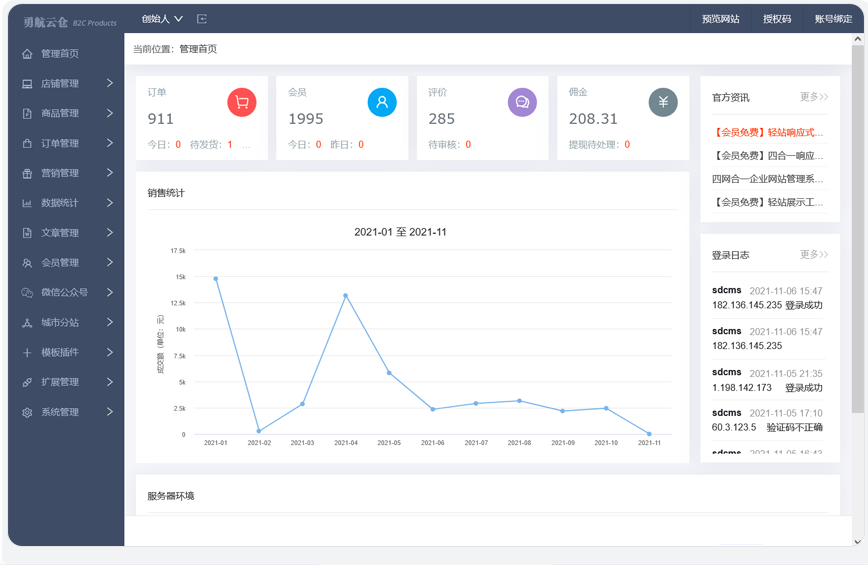The width and height of the screenshot is (868, 565).
Task: Click the home icon for 管理首页
Action: click(x=27, y=54)
